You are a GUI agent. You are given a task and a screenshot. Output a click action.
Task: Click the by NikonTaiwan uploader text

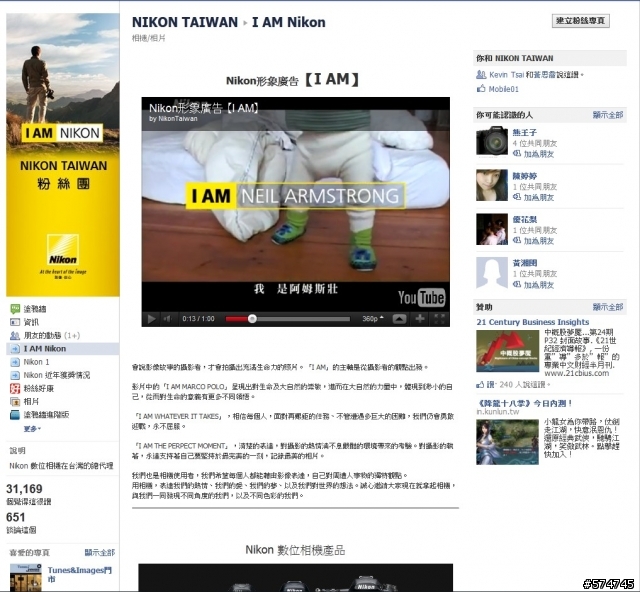click(x=173, y=119)
